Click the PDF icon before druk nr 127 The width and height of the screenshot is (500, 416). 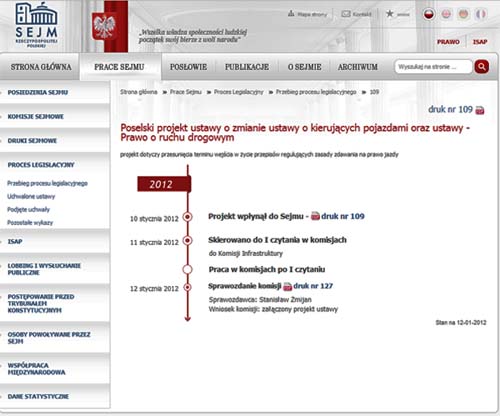(x=287, y=286)
